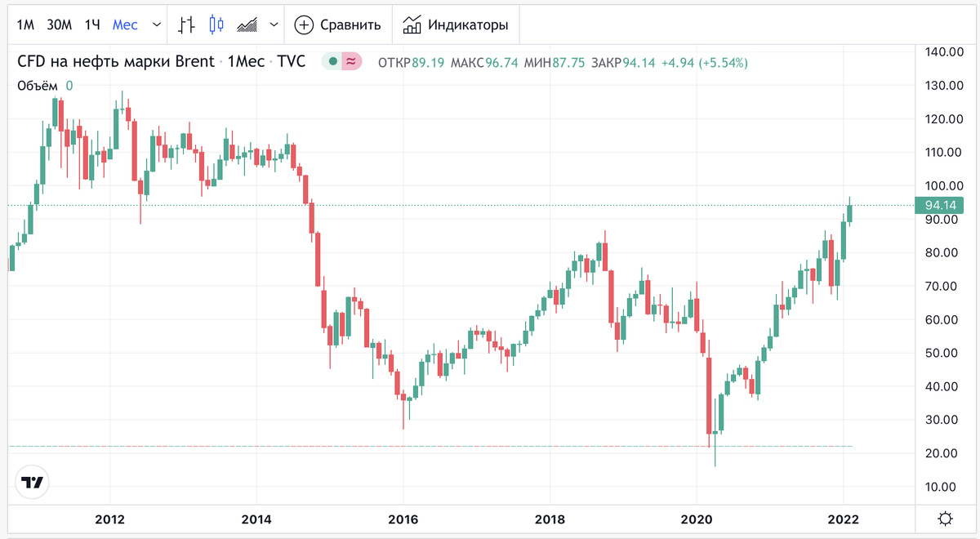Viewport: 980px width, 539px height.
Task: Click the pink approximate-data badge
Action: [x=351, y=61]
